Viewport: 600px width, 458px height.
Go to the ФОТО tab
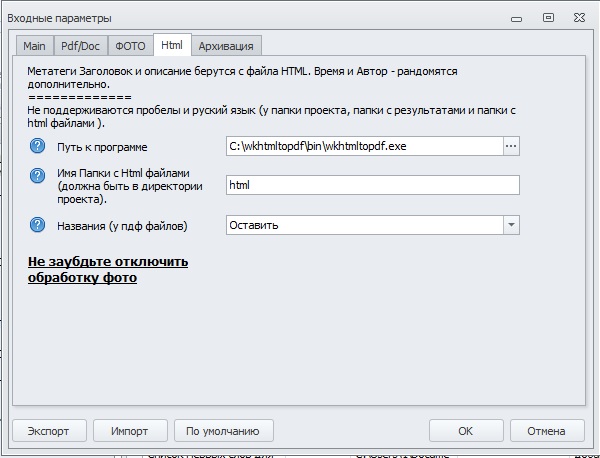(130, 46)
